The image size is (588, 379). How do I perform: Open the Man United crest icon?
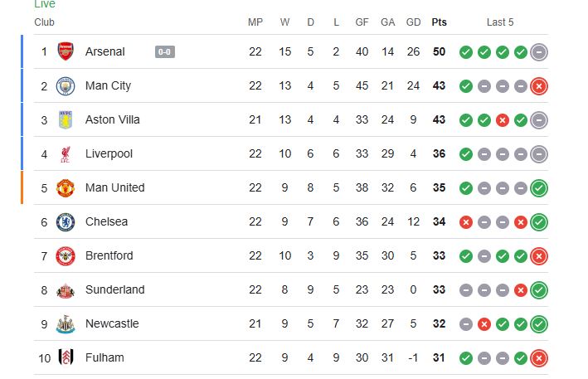coord(66,187)
